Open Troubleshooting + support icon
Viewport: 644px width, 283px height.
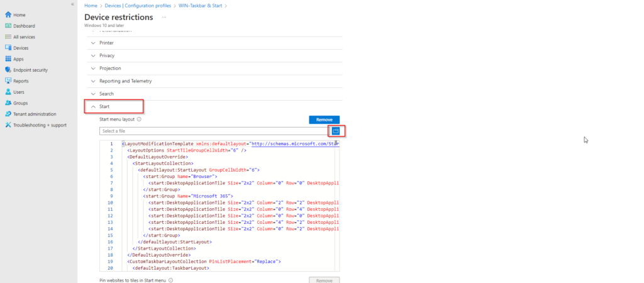point(8,125)
